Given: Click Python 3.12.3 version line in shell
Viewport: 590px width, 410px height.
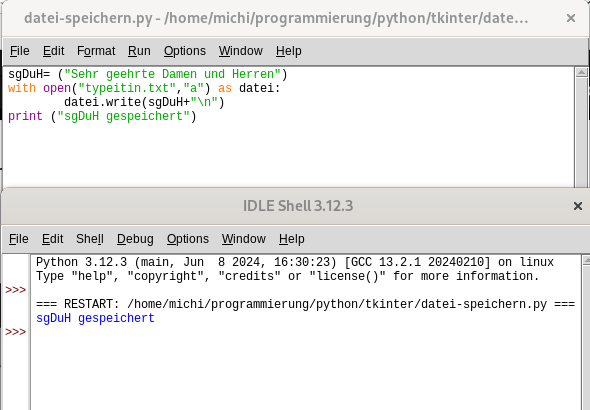Looking at the screenshot, I should point(295,262).
